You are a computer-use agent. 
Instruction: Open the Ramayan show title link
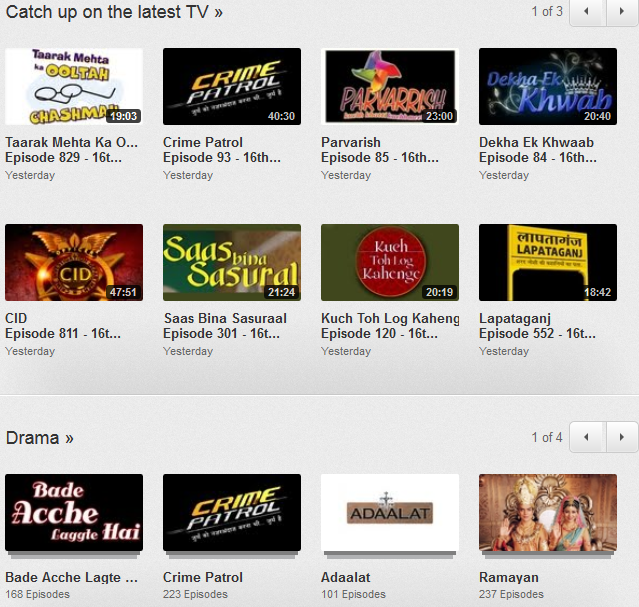click(509, 577)
